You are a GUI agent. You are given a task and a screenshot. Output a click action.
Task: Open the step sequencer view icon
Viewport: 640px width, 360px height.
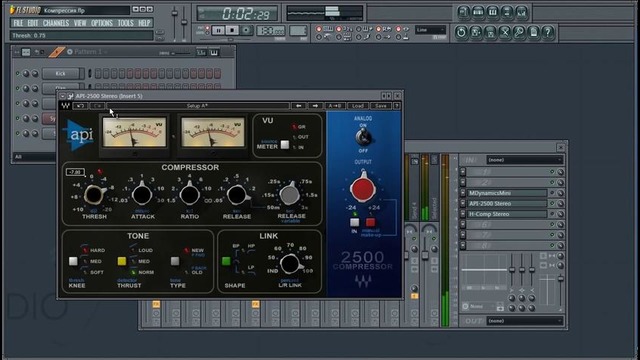point(478,13)
